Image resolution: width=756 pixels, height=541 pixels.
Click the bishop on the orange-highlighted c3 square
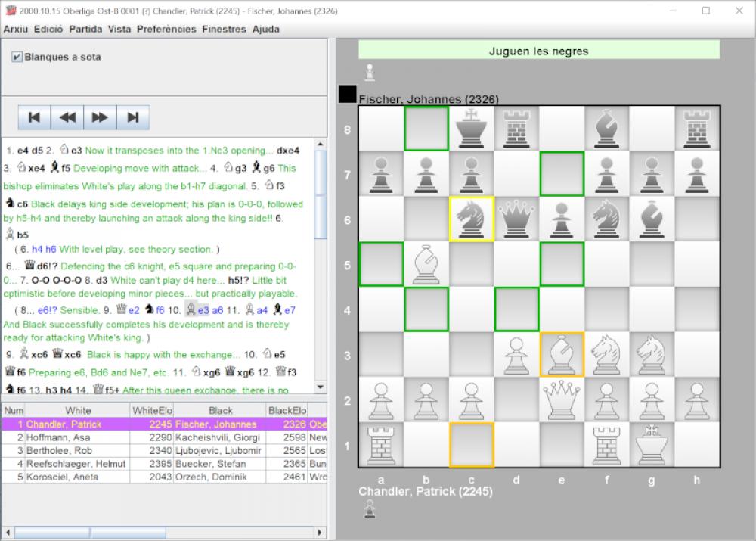(561, 355)
